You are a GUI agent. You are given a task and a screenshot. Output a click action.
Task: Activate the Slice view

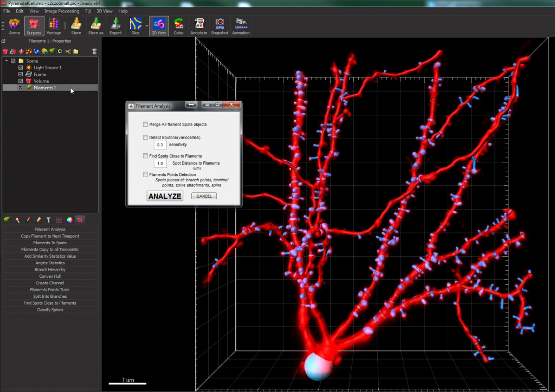coord(135,27)
